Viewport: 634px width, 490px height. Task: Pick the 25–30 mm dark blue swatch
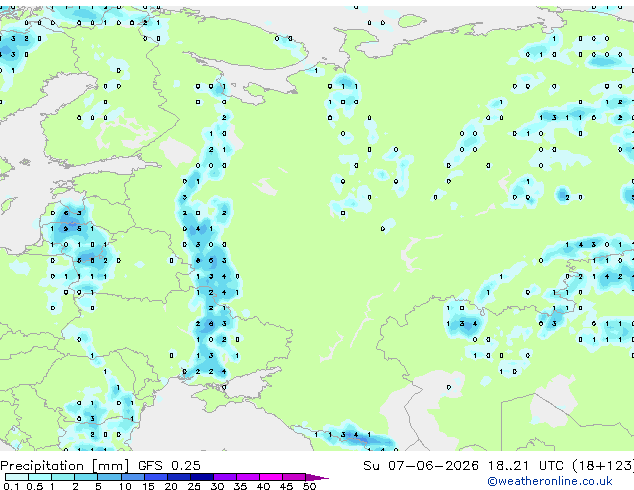(x=202, y=477)
